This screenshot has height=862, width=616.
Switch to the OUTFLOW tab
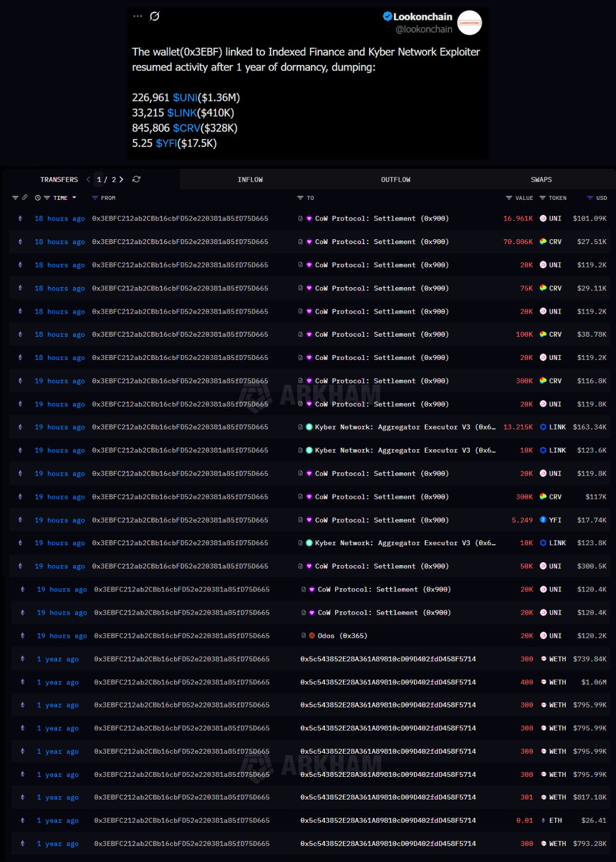coord(396,179)
